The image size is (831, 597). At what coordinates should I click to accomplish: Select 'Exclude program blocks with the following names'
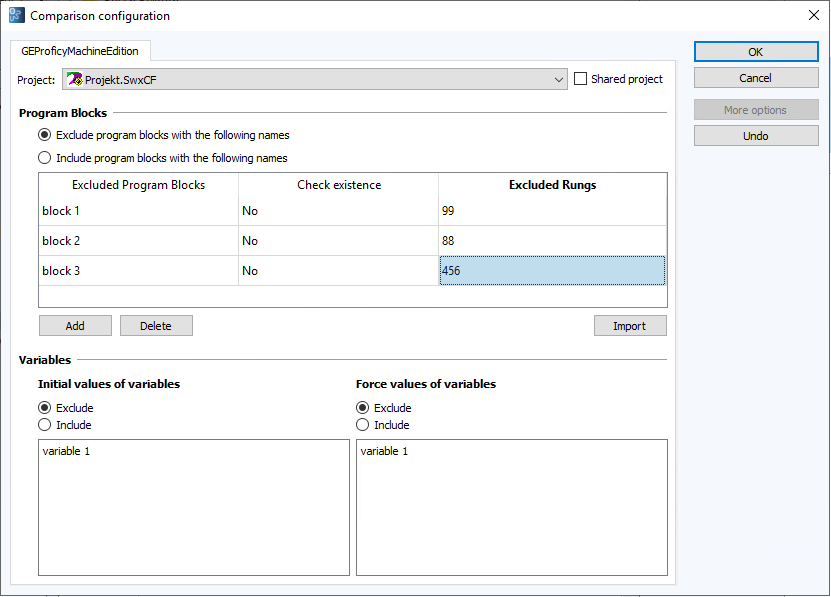43,135
